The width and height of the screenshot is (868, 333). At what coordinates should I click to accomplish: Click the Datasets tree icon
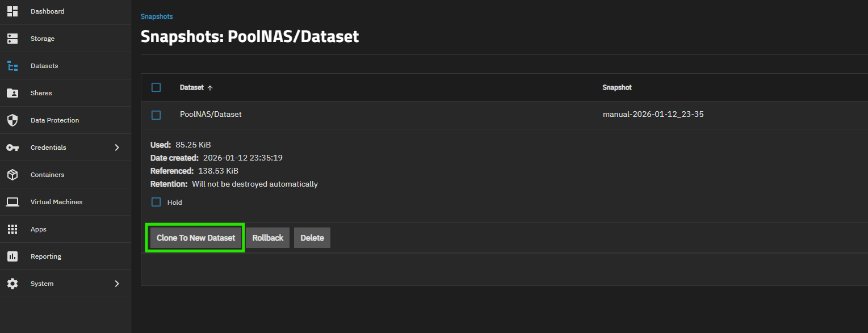click(x=12, y=66)
